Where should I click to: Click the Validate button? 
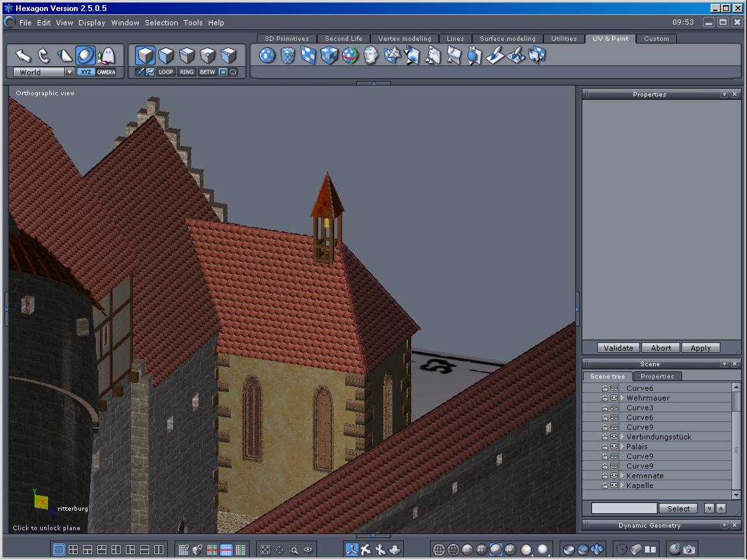619,348
